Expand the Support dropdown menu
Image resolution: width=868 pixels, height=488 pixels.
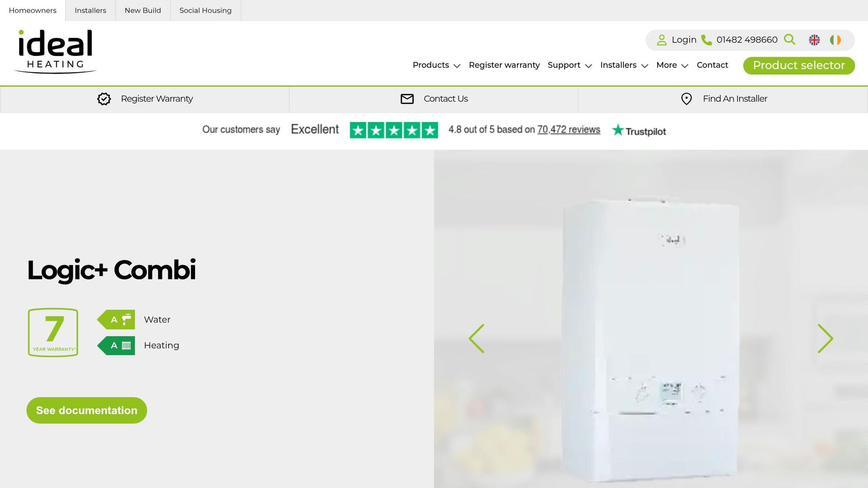570,65
